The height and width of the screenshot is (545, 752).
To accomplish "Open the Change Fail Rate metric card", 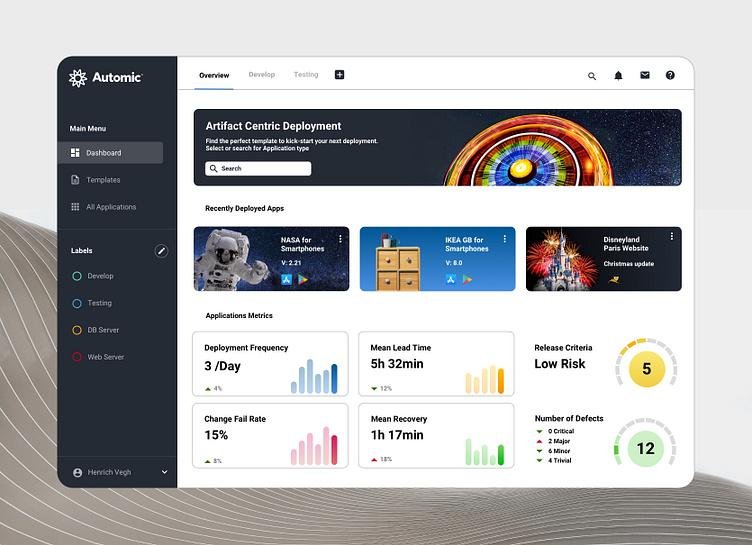I will (270, 436).
